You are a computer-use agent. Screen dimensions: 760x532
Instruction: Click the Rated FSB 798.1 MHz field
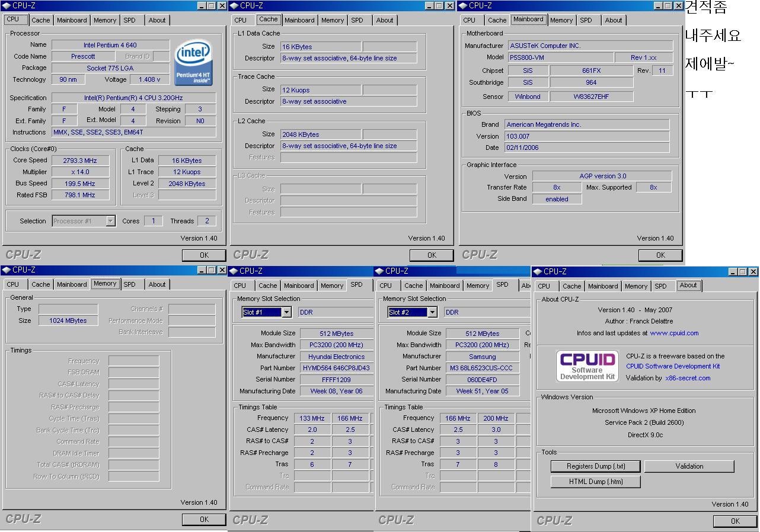[x=79, y=195]
